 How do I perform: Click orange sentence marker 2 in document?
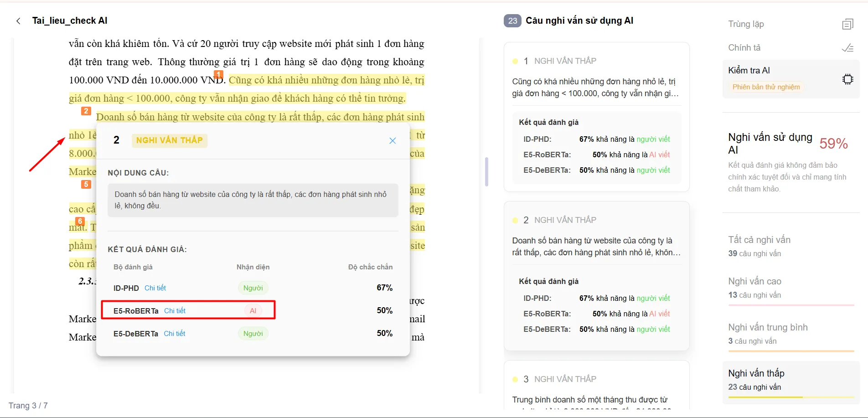pyautogui.click(x=86, y=111)
